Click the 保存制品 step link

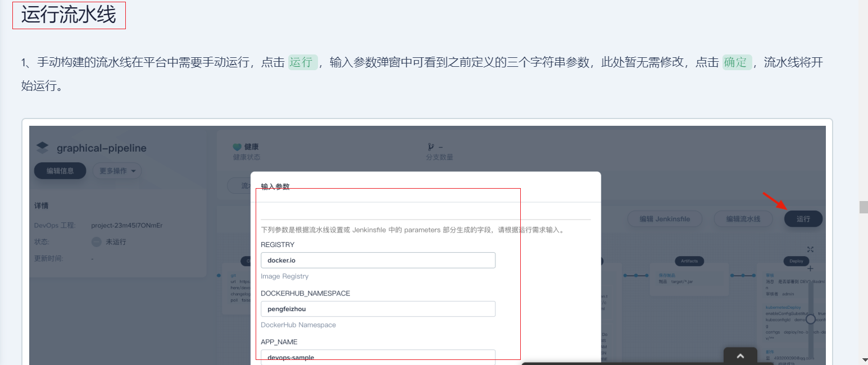[x=666, y=276]
